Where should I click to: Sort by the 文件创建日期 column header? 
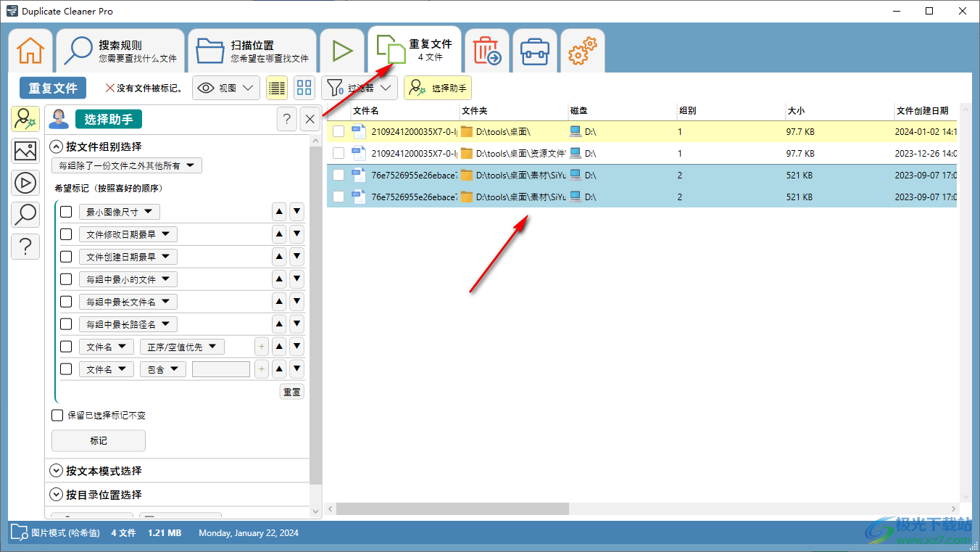point(926,111)
